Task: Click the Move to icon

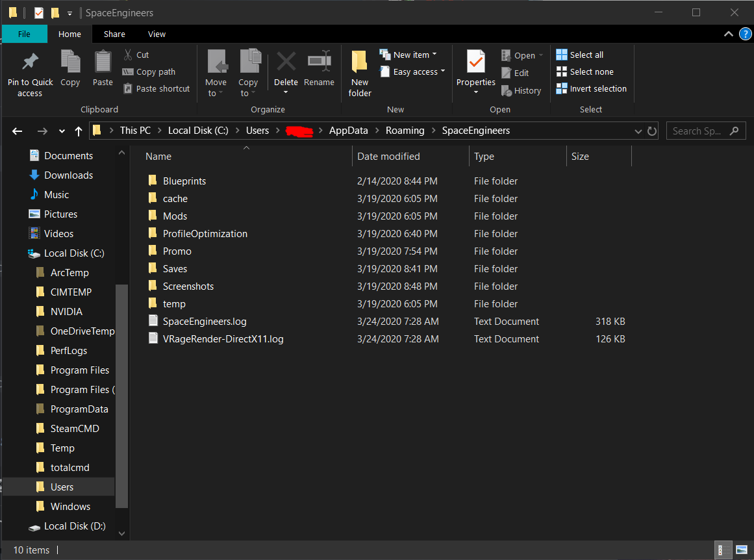Action: [216, 63]
